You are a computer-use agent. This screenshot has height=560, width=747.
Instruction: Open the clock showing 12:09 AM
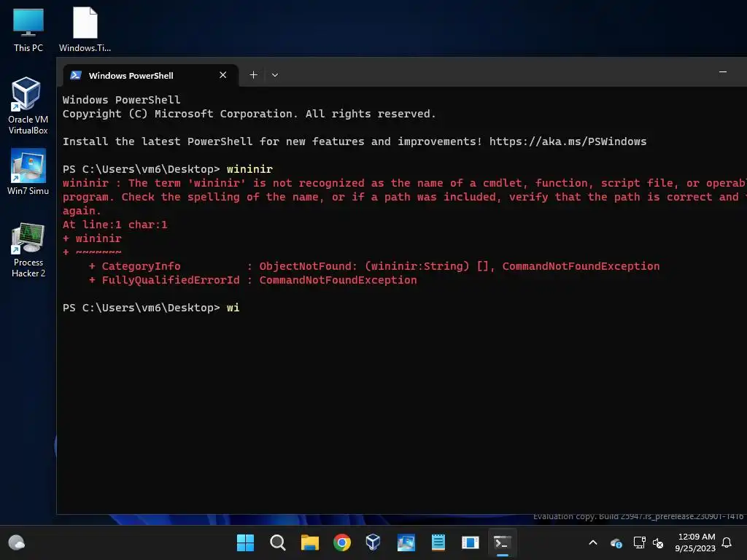(695, 542)
